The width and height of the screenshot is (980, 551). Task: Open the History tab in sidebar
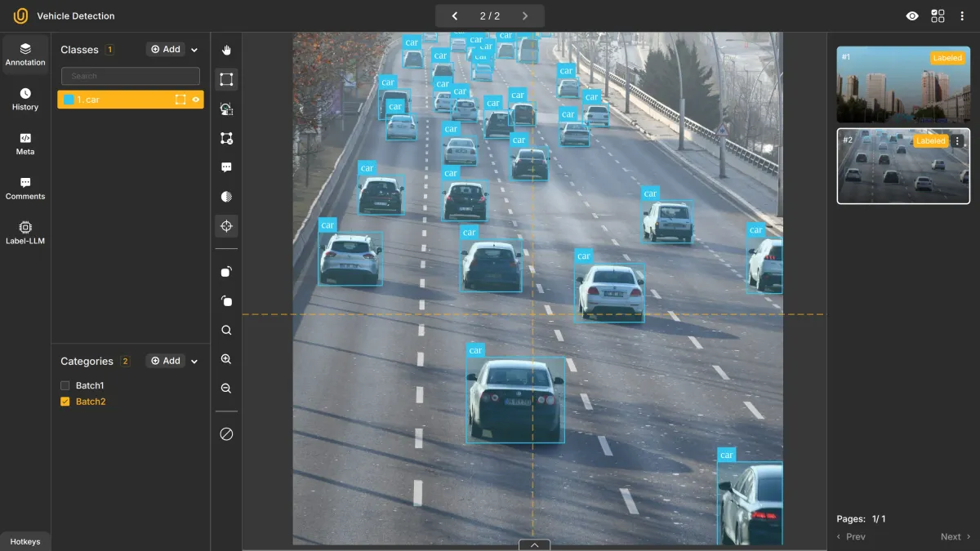tap(25, 100)
